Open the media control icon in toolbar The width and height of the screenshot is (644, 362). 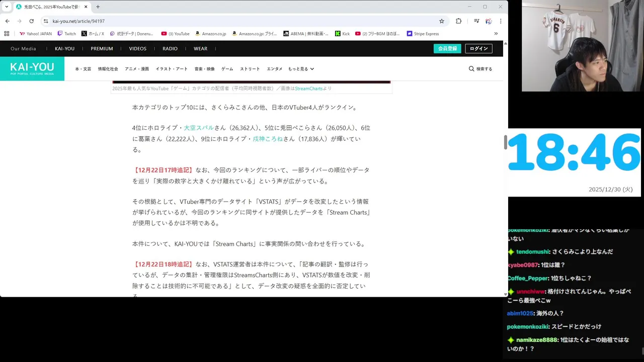(x=476, y=21)
